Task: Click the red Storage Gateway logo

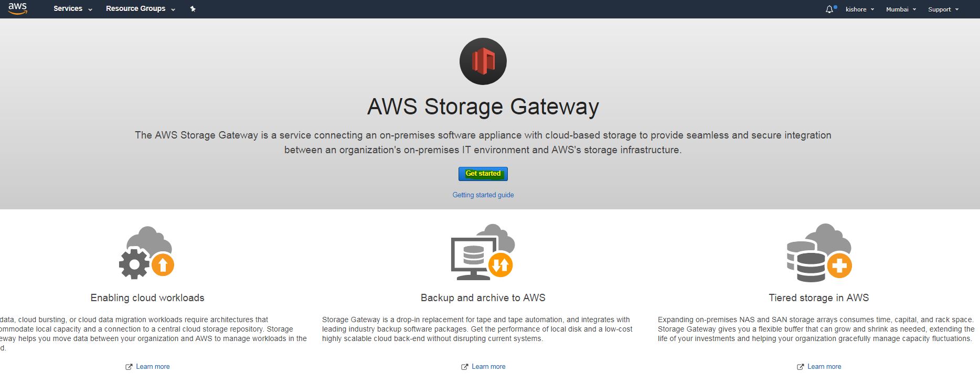Action: (x=483, y=61)
